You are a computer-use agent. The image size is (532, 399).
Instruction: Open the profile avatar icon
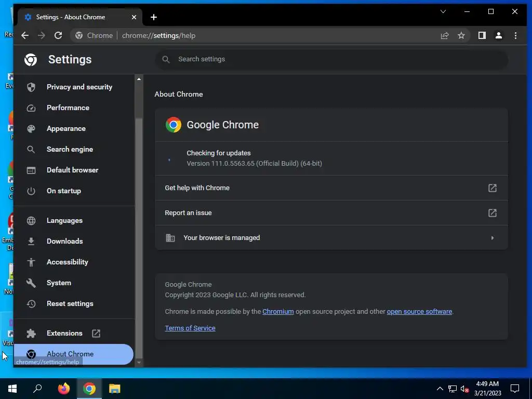coord(498,36)
